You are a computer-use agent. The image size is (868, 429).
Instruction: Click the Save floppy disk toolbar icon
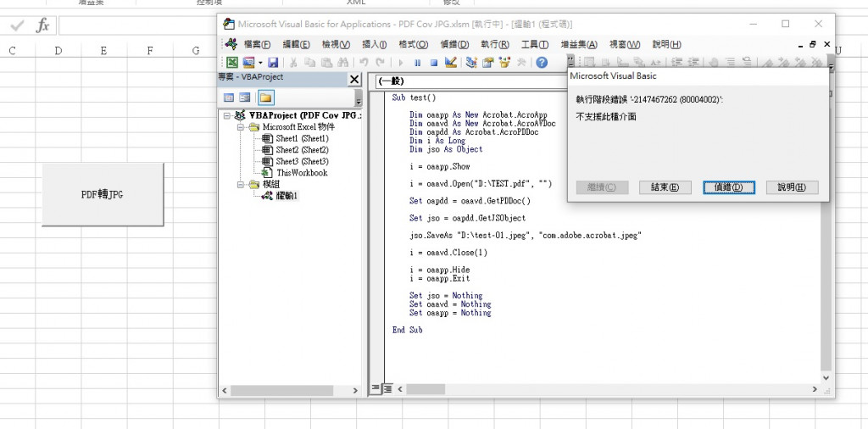tap(273, 63)
